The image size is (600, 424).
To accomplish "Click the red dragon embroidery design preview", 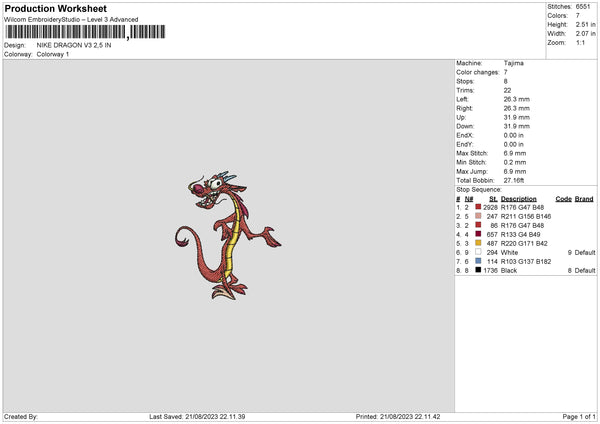I will coord(227,235).
